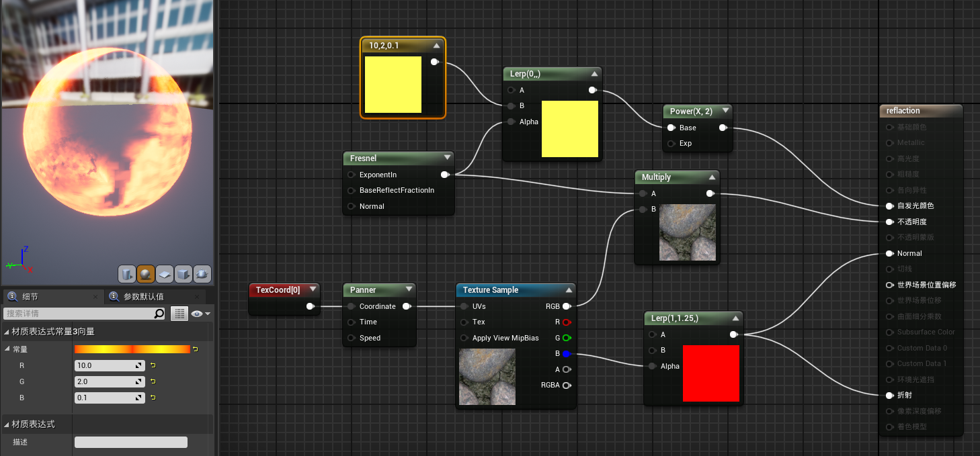Reset the 常量 color to default

[x=196, y=349]
